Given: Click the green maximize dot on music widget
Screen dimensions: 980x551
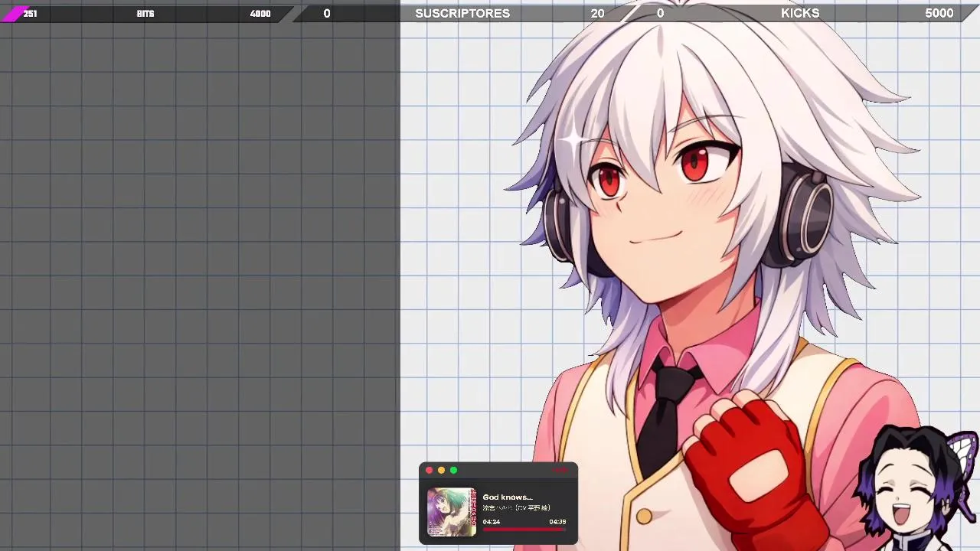Looking at the screenshot, I should (454, 471).
